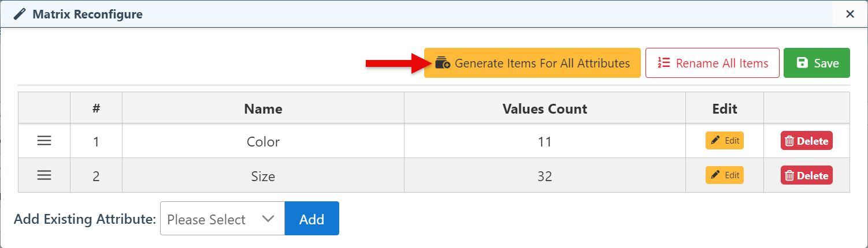
Task: Close the Matrix Reconfigure dialog
Action: tap(850, 14)
